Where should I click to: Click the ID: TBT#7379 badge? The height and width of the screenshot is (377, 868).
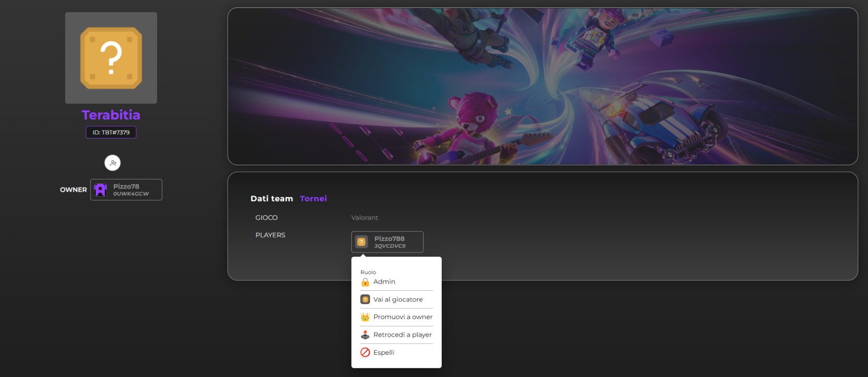[111, 132]
